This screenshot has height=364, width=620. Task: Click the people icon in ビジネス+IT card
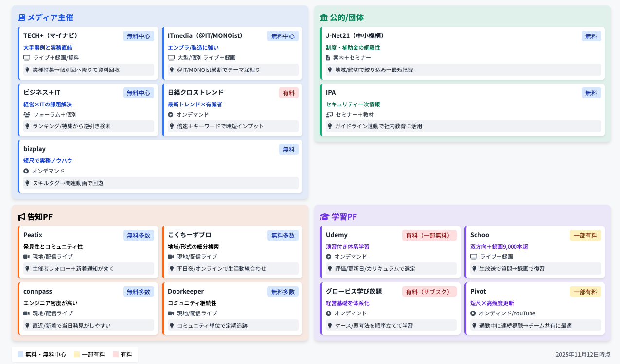[27, 115]
